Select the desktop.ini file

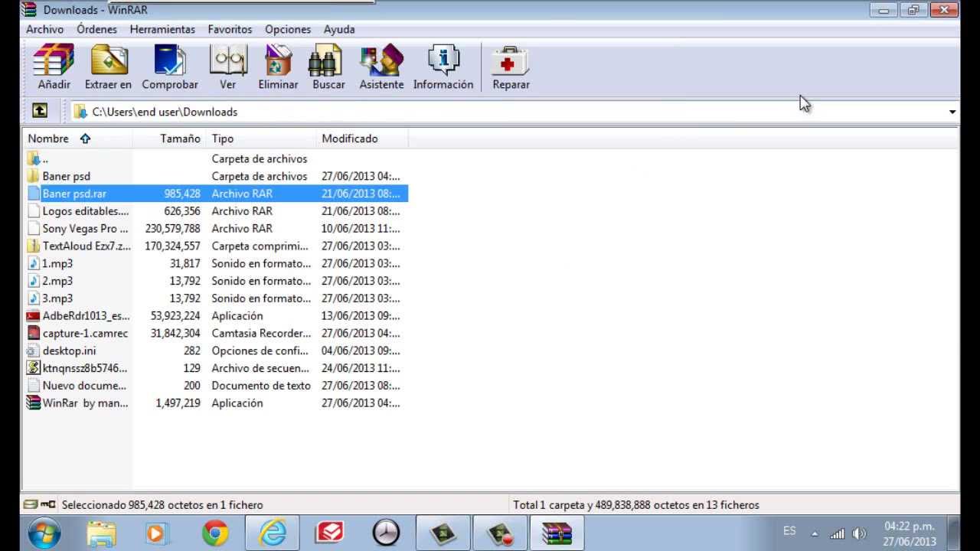pos(214,350)
